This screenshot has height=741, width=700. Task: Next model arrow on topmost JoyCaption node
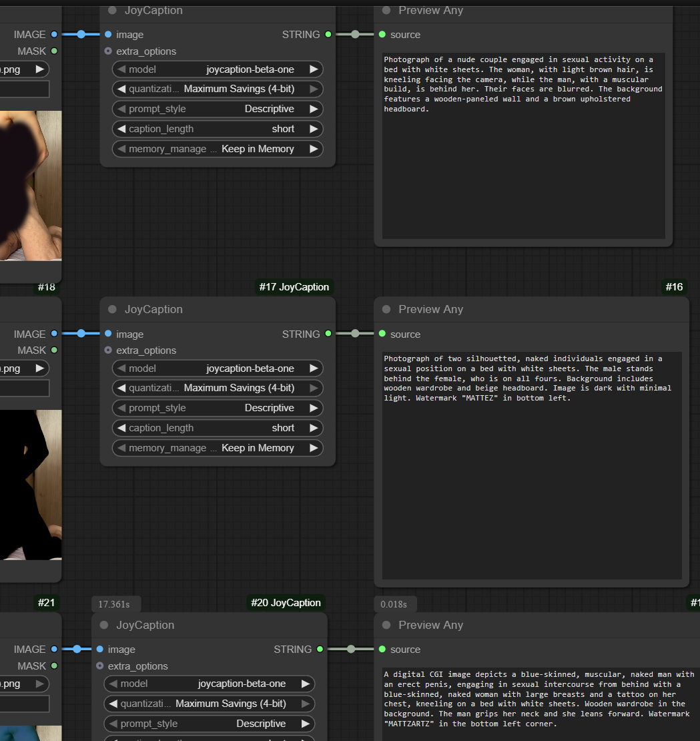tap(314, 69)
